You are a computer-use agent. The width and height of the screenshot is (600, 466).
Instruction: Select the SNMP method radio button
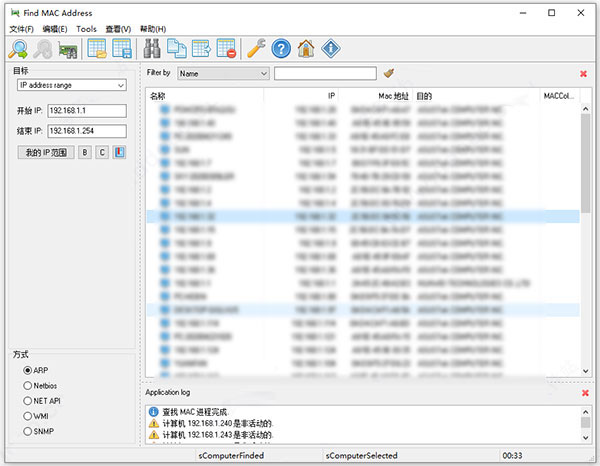tap(28, 431)
